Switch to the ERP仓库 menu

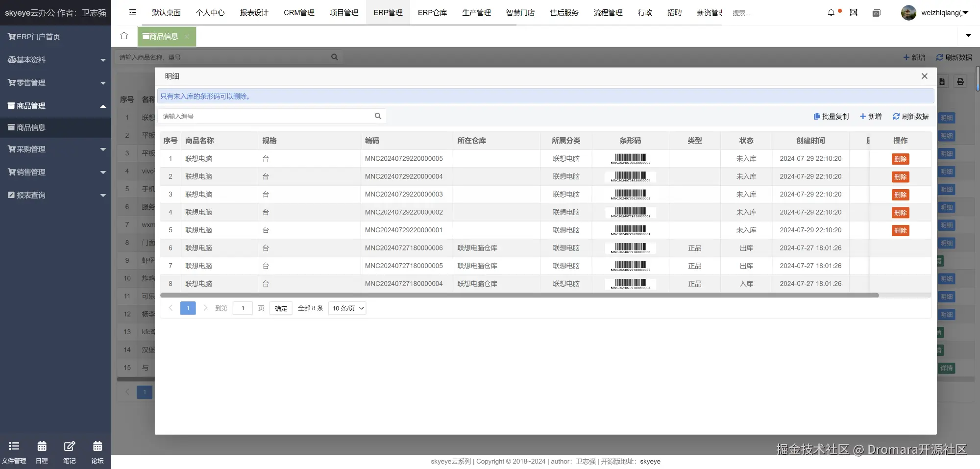(x=432, y=13)
